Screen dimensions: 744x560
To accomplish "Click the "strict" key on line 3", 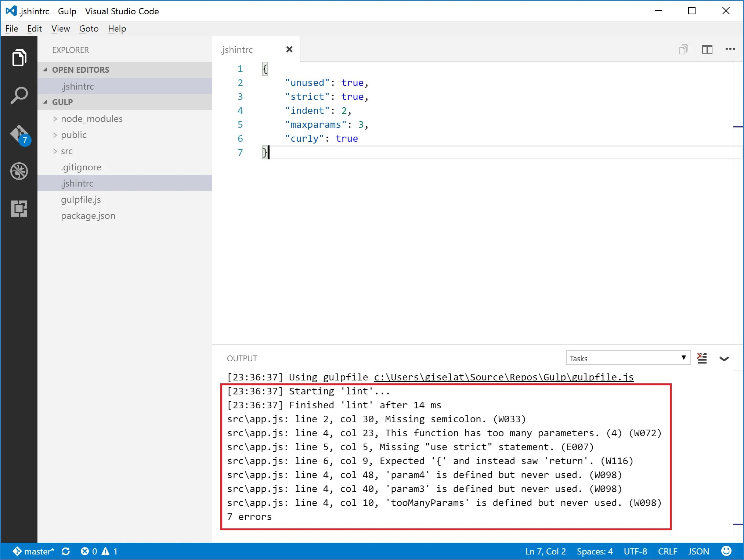I will [x=307, y=97].
